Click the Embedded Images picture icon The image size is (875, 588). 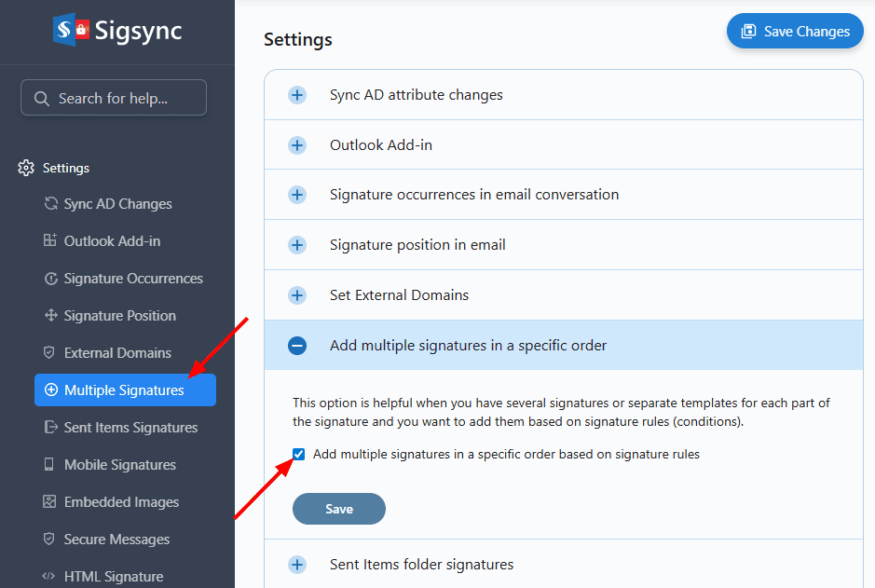[50, 502]
